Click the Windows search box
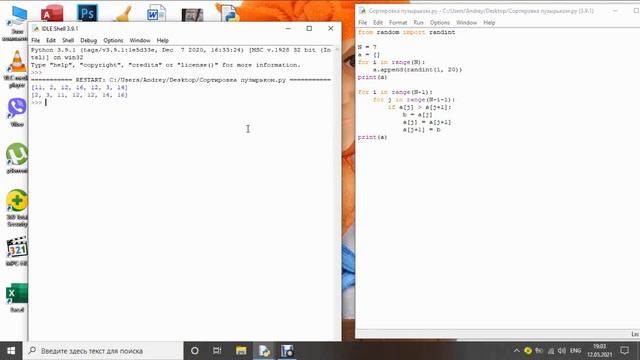Image resolution: width=640 pixels, height=360 pixels. (x=103, y=351)
